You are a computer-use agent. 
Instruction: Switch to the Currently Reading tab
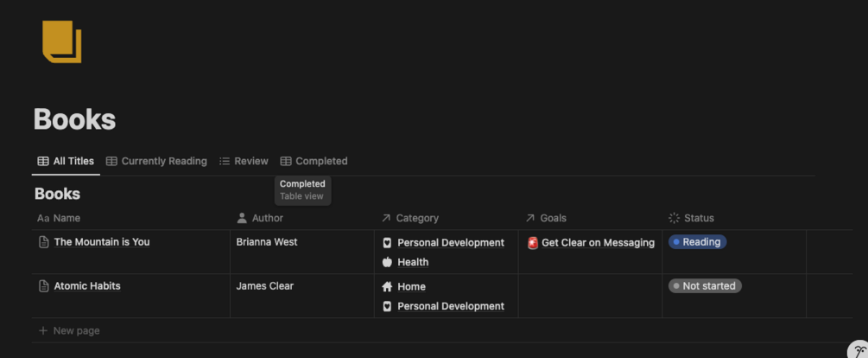tap(156, 161)
